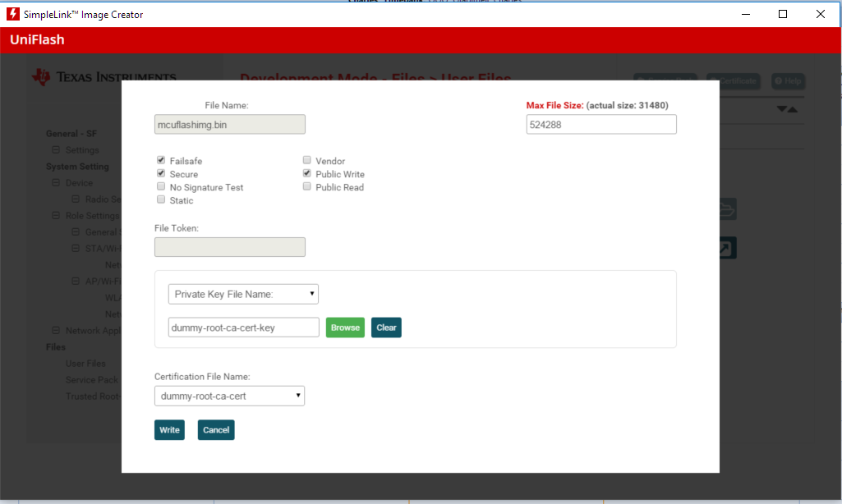Toggle the Failsafe checkbox

click(160, 160)
